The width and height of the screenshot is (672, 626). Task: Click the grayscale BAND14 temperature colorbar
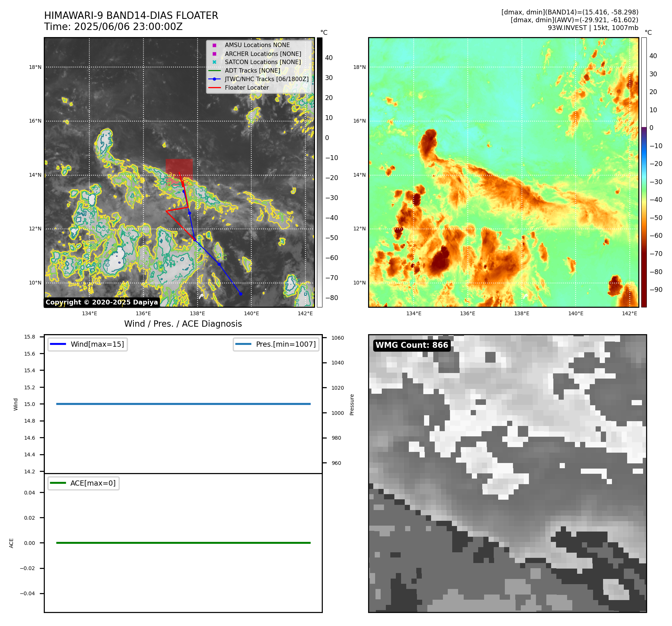(320, 172)
